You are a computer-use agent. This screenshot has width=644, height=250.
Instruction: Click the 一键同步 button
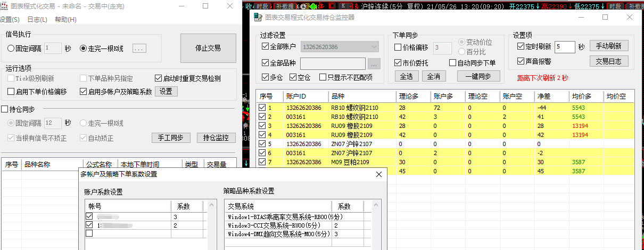coord(478,76)
